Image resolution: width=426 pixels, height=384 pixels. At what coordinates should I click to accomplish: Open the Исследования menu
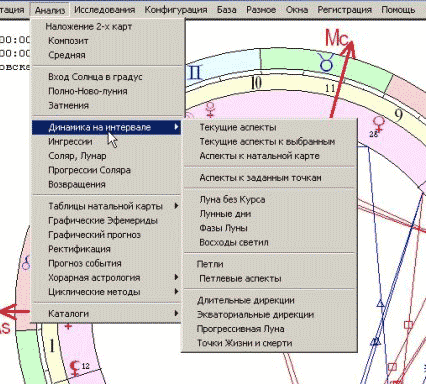tap(105, 10)
